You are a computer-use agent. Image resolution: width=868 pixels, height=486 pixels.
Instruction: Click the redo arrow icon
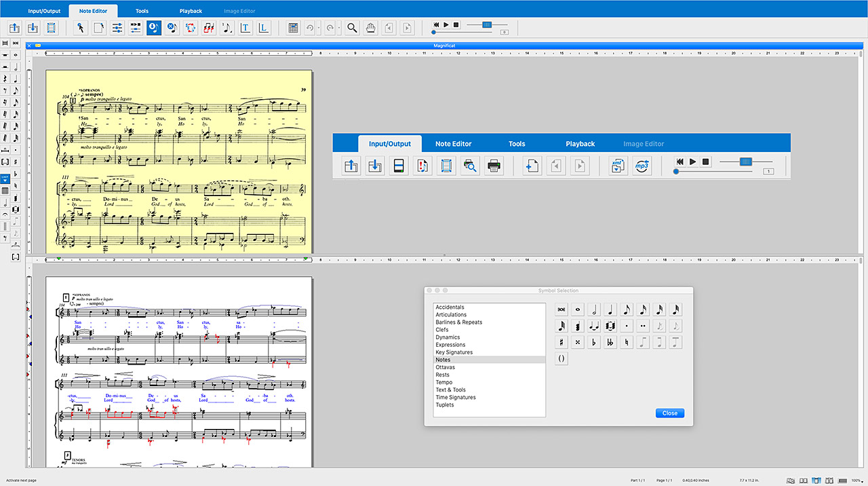[330, 28]
